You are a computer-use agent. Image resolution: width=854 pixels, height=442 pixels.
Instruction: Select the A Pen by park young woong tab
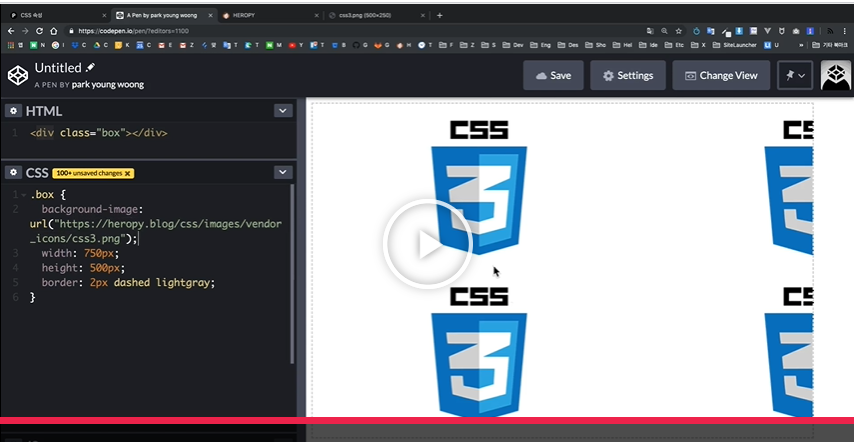tap(163, 15)
